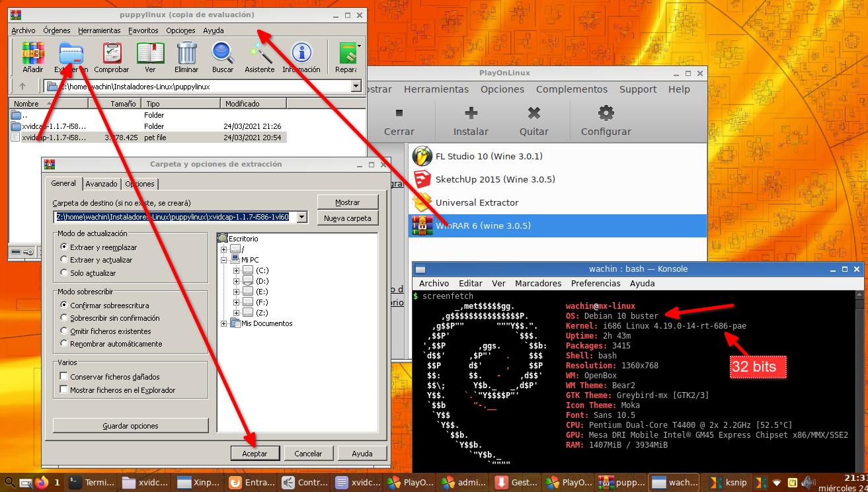Click the destination path input field
Viewport: 868px width, 492px height.
[x=176, y=217]
